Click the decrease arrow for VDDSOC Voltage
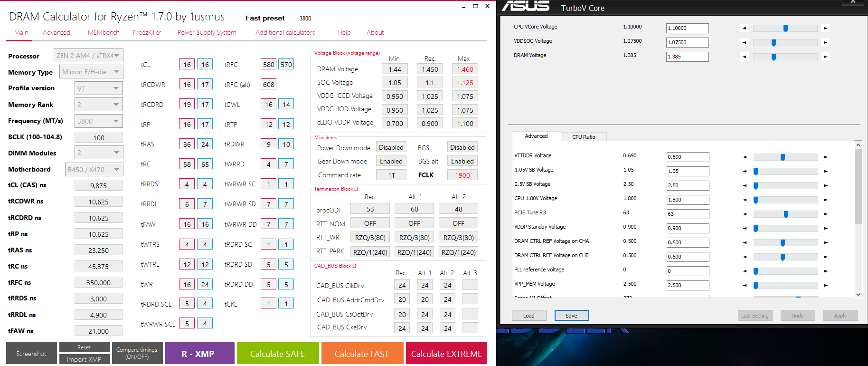This screenshot has width=868, height=366. click(x=744, y=42)
